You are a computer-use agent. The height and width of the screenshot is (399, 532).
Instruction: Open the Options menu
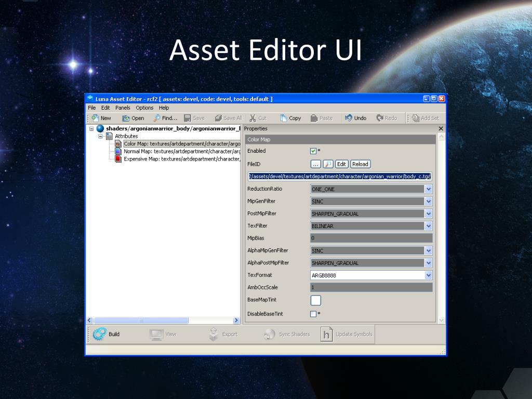click(144, 108)
